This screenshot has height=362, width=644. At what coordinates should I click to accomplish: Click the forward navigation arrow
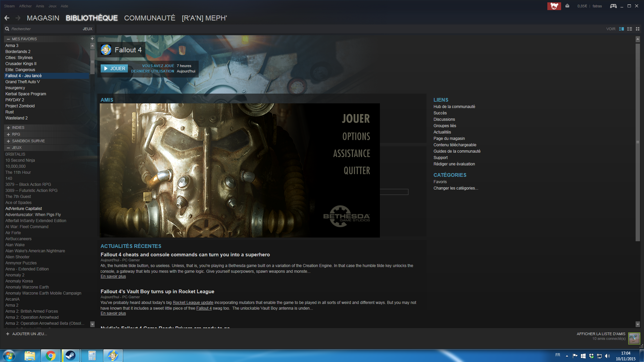18,18
